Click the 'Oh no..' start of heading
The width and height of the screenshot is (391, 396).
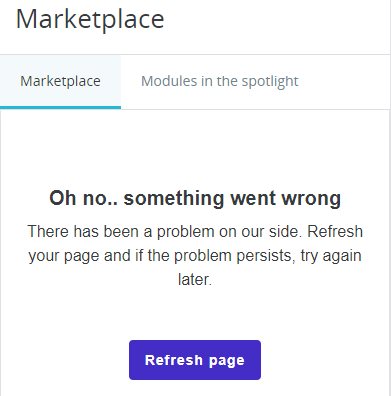pyautogui.click(x=83, y=198)
